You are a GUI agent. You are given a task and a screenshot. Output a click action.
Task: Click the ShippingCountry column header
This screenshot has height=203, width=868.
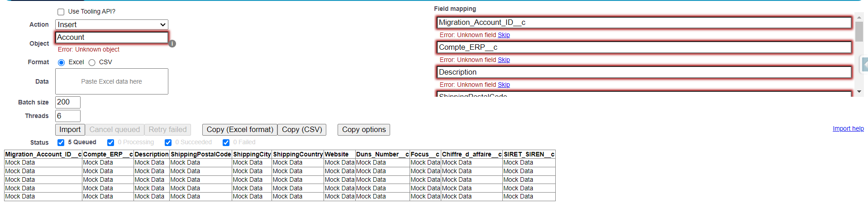pos(298,154)
